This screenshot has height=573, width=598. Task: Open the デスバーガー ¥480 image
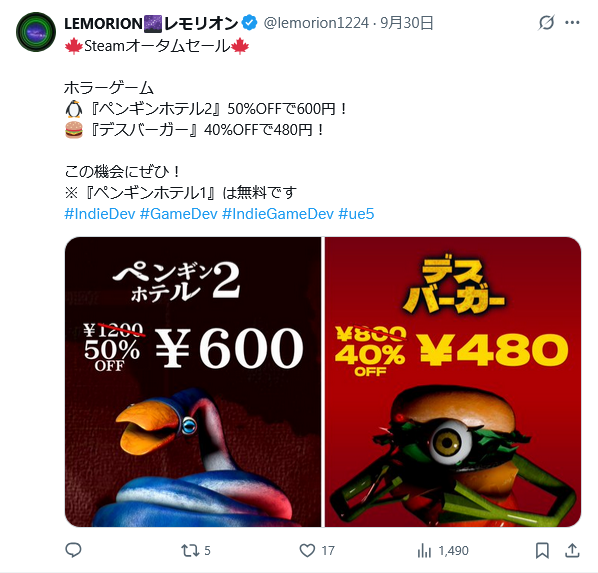[x=453, y=382]
